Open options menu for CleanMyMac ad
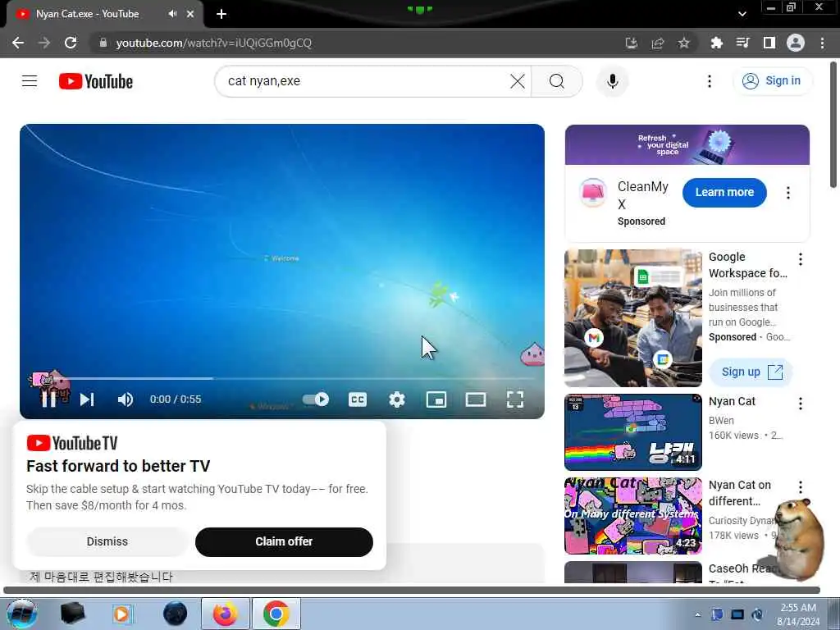The width and height of the screenshot is (840, 630). tap(788, 193)
